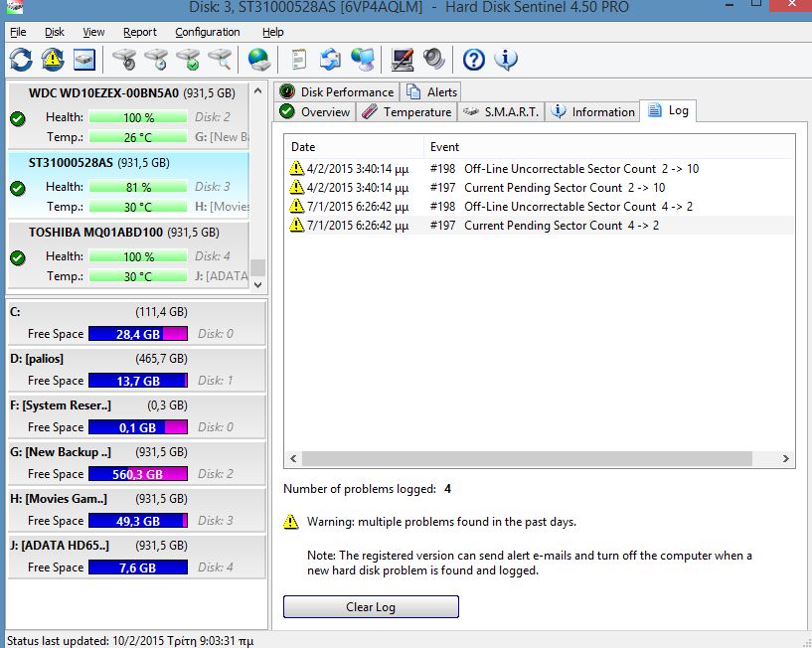The width and height of the screenshot is (812, 648).
Task: Select the ST31000528AS disk entry
Action: pos(128,185)
